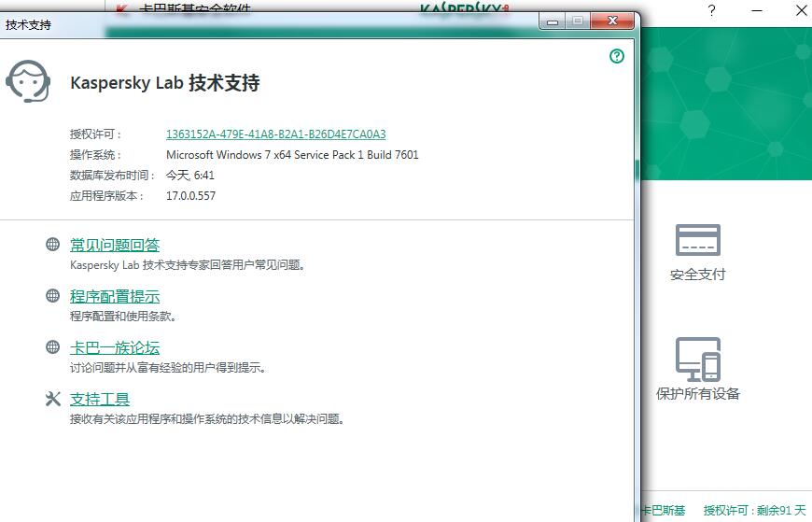This screenshot has width=812, height=522.
Task: Click the support agent headset icon
Action: [28, 81]
